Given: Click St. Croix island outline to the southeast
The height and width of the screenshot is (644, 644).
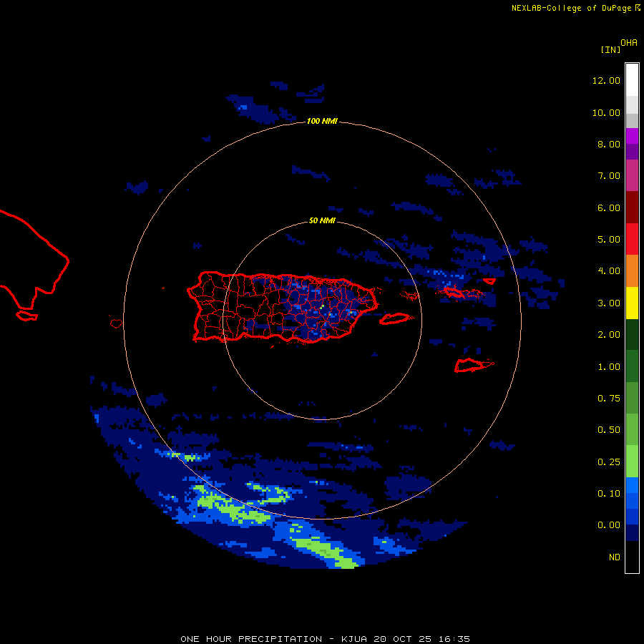Looking at the screenshot, I should tap(474, 365).
